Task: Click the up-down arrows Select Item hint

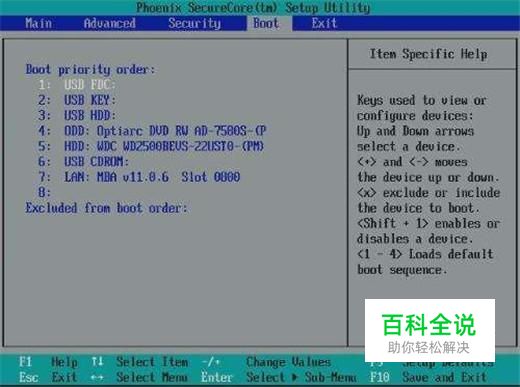Action: (140, 362)
